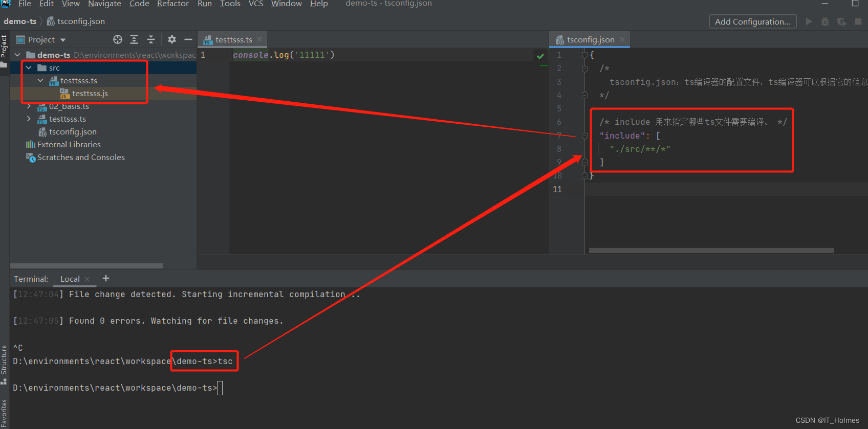Viewport: 868px width, 429px height.
Task: Close the testtsss.ts editor tab
Action: [259, 39]
